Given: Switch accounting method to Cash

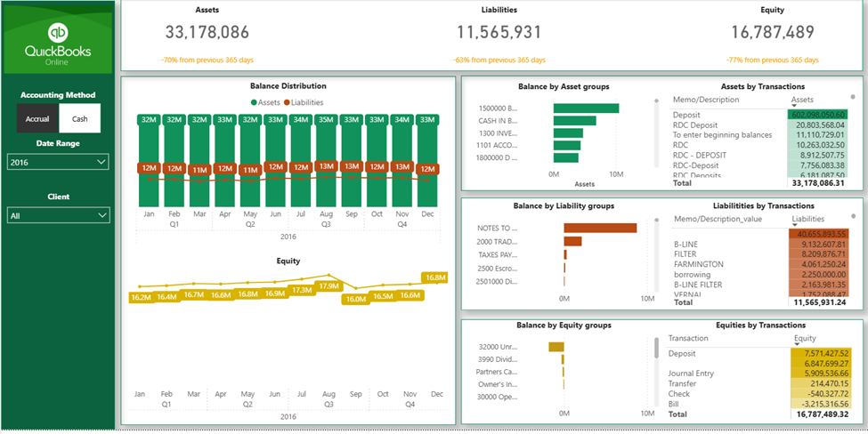Looking at the screenshot, I should pos(79,118).
